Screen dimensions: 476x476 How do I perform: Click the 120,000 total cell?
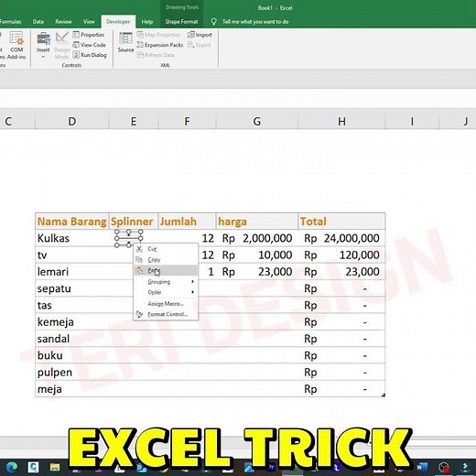pyautogui.click(x=341, y=254)
